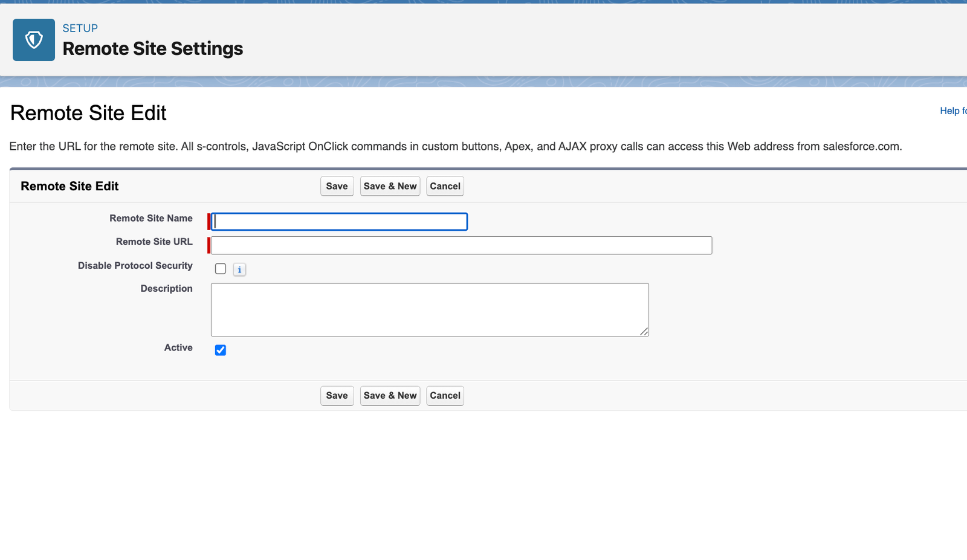This screenshot has height=560, width=967.
Task: Click the Active field label
Action: pos(178,347)
